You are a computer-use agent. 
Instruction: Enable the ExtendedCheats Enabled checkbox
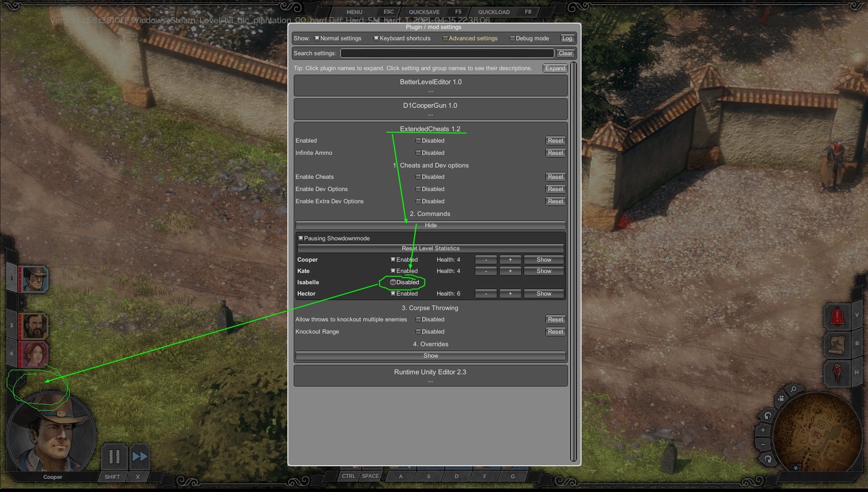click(418, 141)
